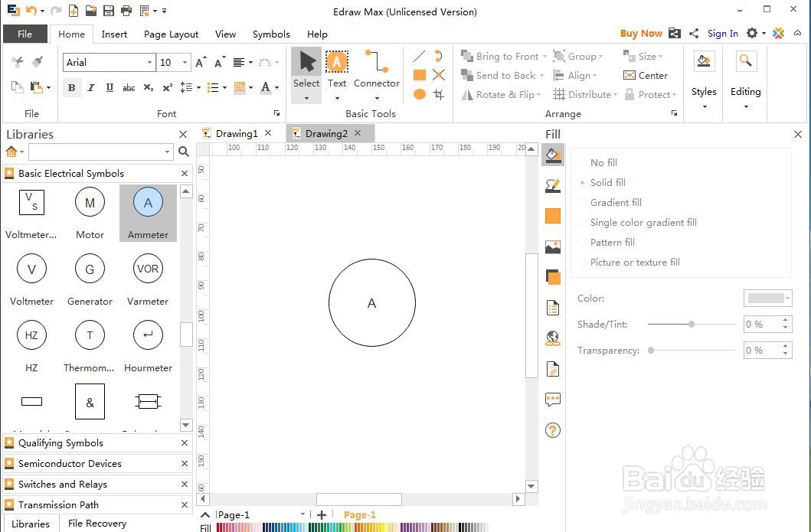Open the File Recovery tab

click(x=97, y=524)
